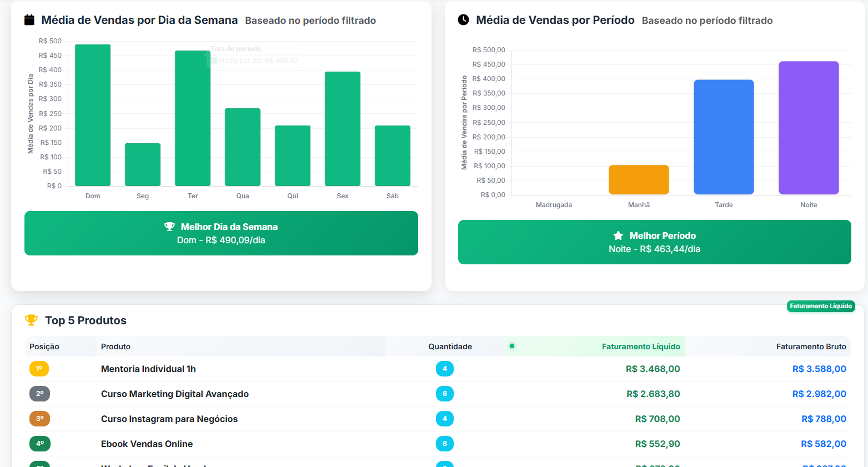Click the Dom bar in weekday chart
The width and height of the screenshot is (868, 467).
point(93,115)
